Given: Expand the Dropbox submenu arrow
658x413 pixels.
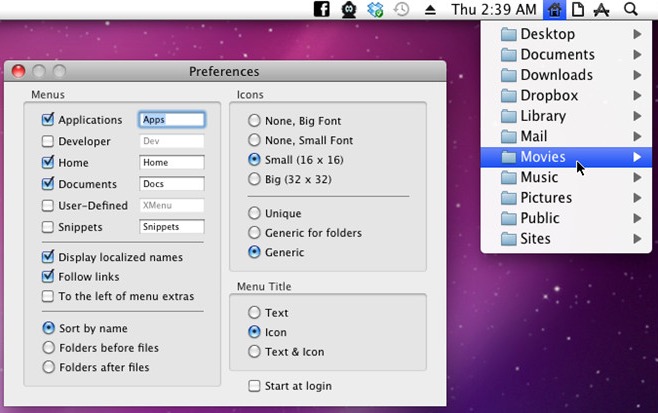Looking at the screenshot, I should (637, 96).
